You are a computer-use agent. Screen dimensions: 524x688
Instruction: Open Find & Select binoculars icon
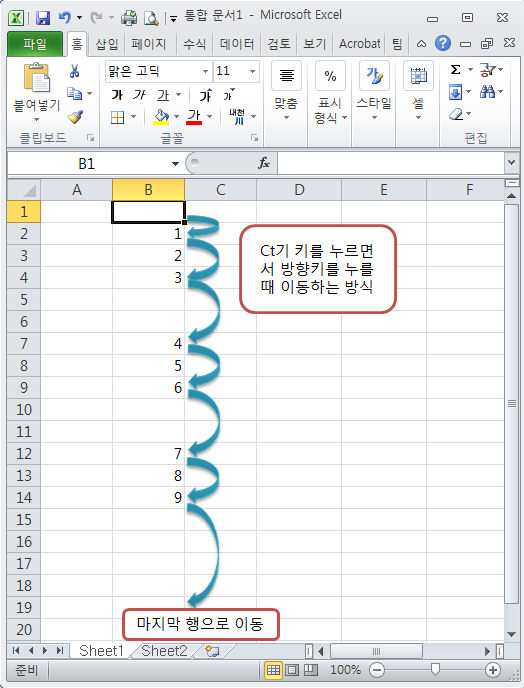(x=487, y=92)
